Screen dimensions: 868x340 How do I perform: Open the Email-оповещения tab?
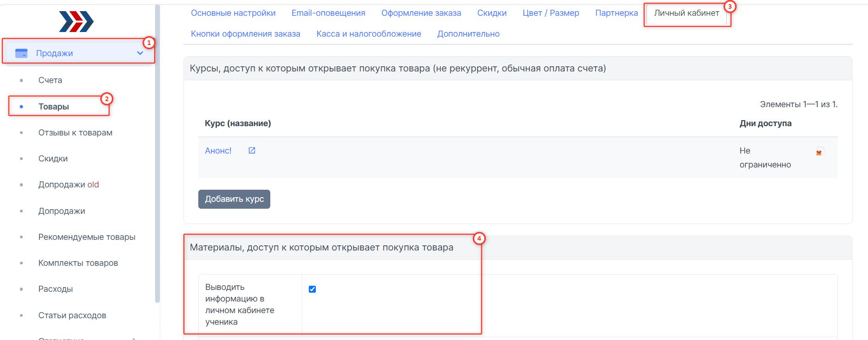click(x=328, y=13)
